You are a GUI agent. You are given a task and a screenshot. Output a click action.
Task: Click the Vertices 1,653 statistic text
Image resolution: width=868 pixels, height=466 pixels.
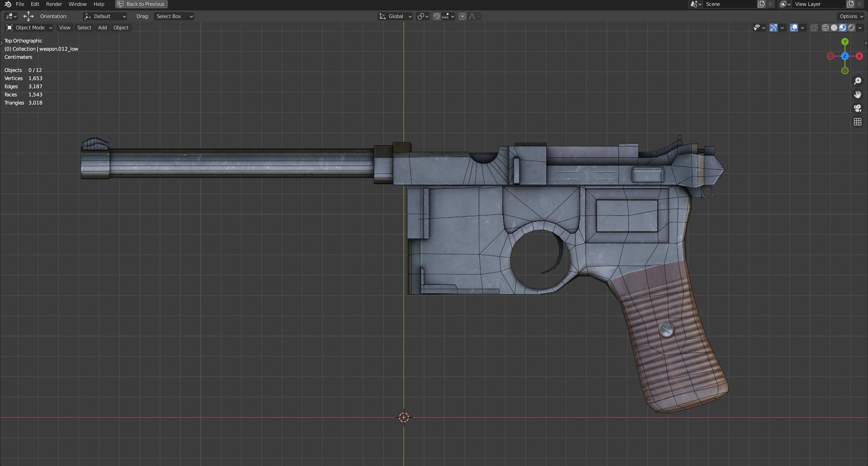pos(24,78)
